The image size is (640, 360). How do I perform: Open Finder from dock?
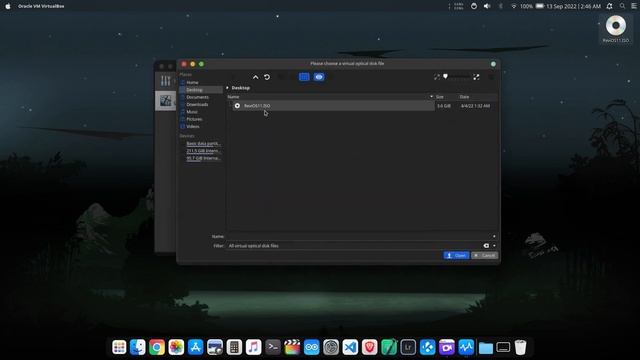[x=138, y=347]
